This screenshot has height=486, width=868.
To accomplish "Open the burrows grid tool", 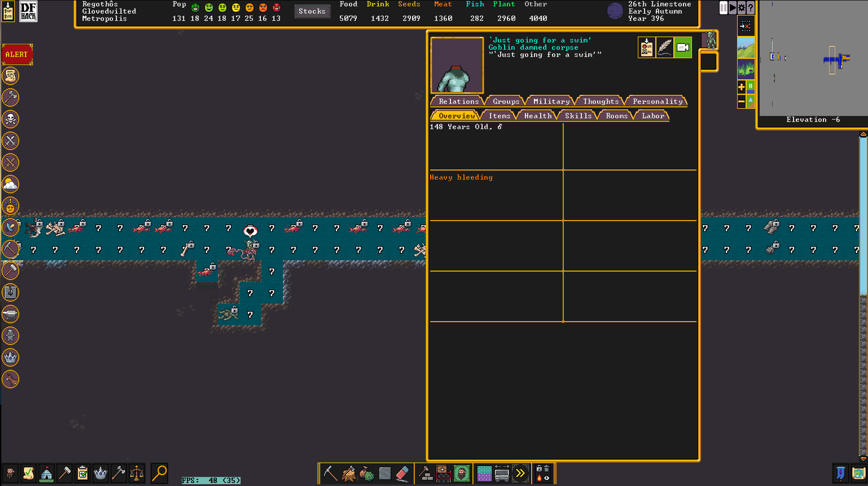I will [484, 474].
